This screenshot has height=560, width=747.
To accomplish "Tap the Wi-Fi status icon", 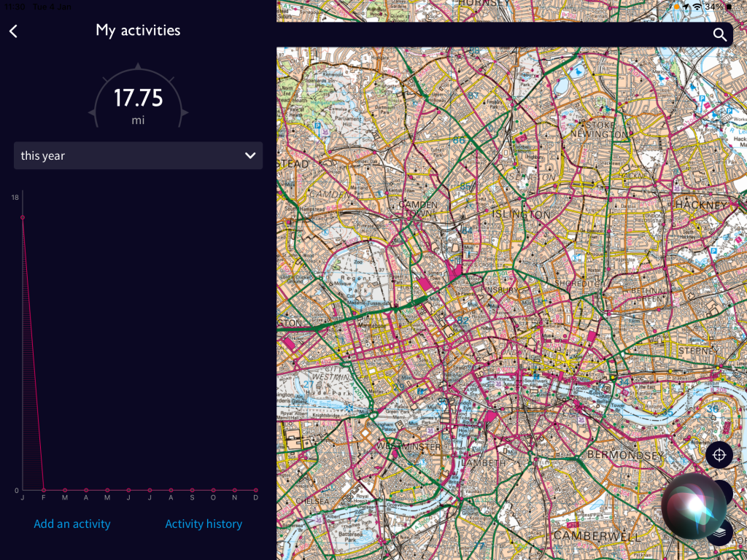I will (697, 7).
